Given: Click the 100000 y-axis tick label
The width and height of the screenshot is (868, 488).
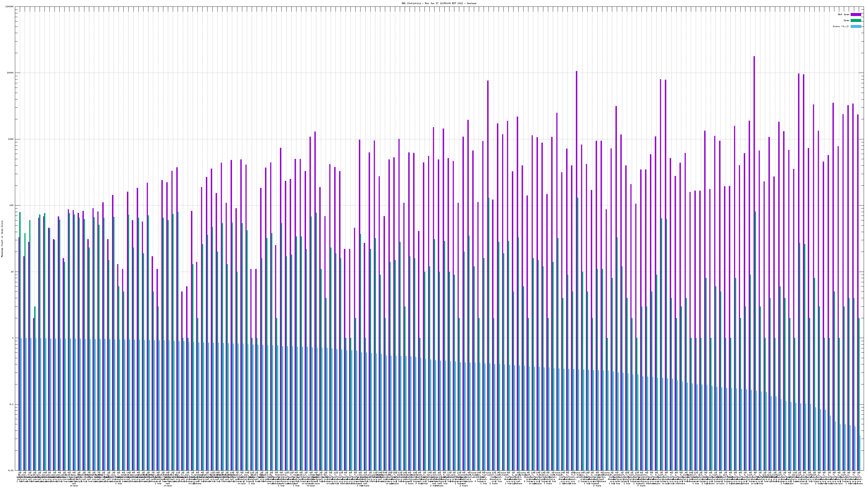Looking at the screenshot, I should coord(10,7).
